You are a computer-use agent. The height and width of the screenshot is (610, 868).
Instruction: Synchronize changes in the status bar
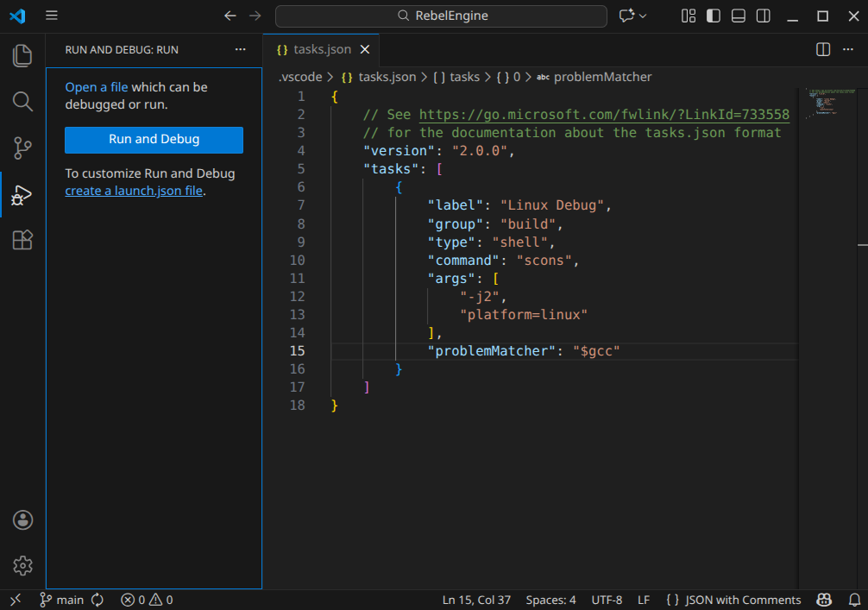click(97, 600)
